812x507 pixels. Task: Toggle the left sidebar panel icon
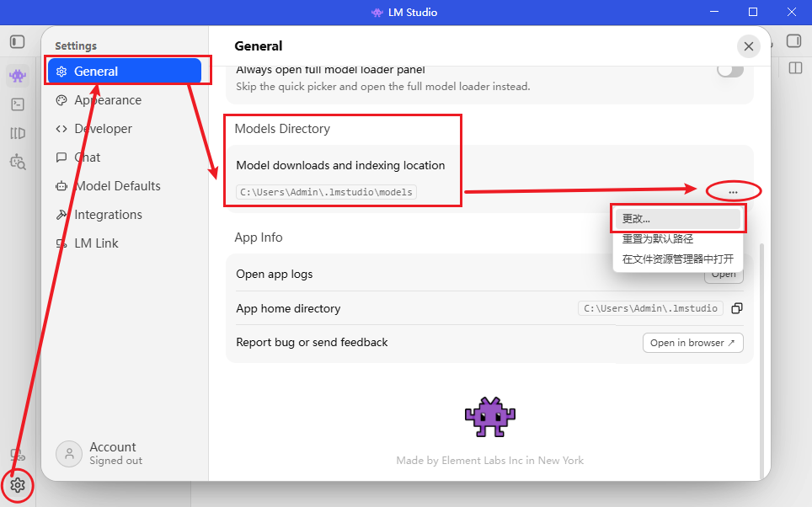coord(17,41)
